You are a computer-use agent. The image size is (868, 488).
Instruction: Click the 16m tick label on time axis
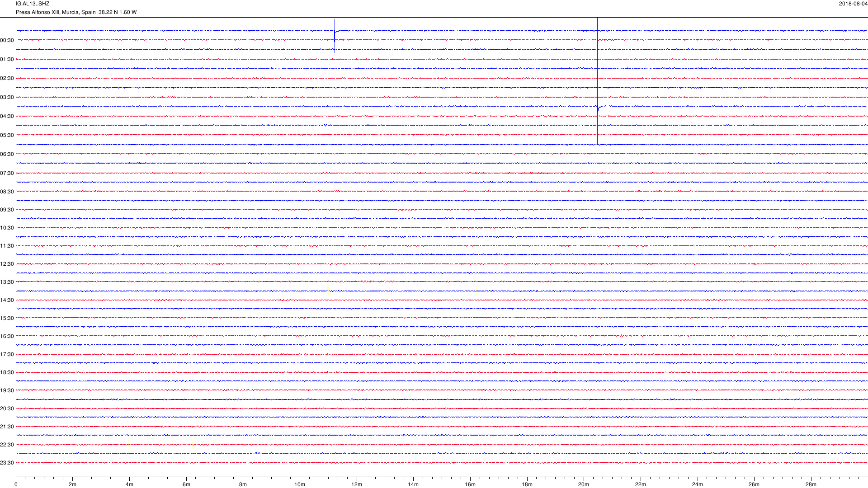click(x=470, y=484)
